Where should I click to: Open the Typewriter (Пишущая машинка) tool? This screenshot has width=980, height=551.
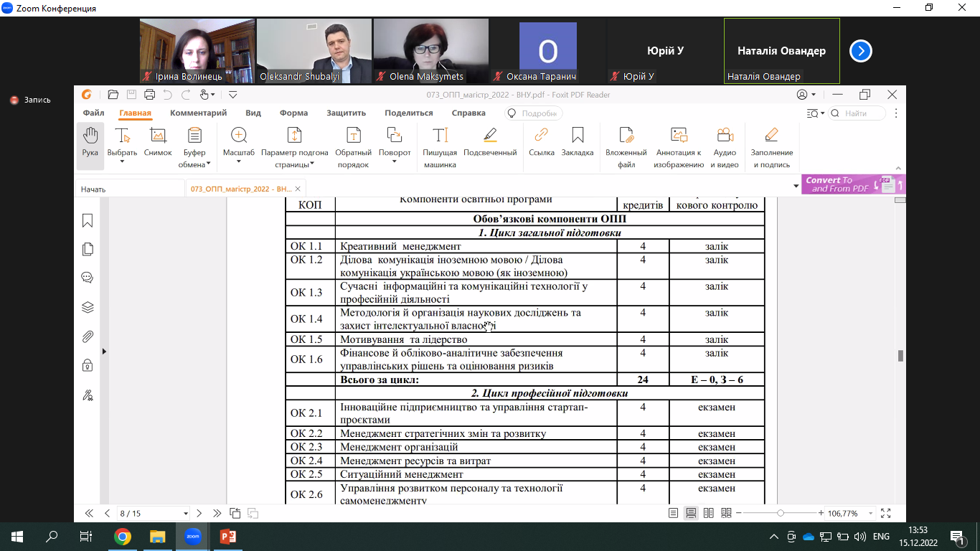point(440,136)
